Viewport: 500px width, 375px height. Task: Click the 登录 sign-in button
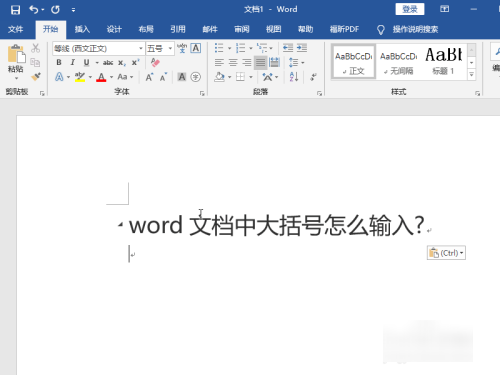[410, 9]
